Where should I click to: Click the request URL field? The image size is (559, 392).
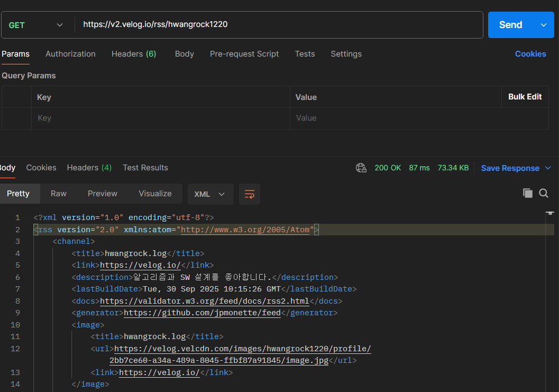pyautogui.click(x=278, y=25)
